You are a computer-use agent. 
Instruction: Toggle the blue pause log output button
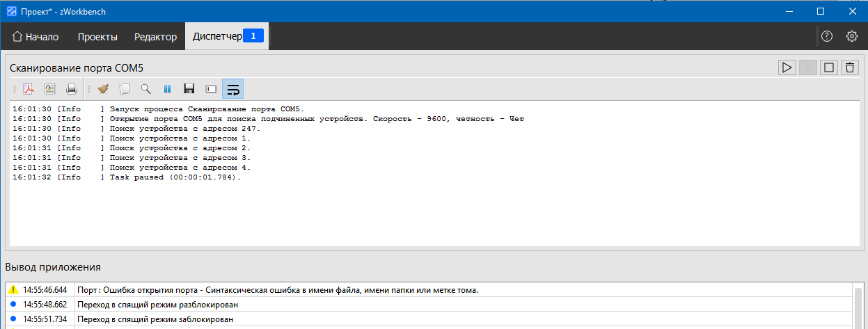click(x=167, y=89)
